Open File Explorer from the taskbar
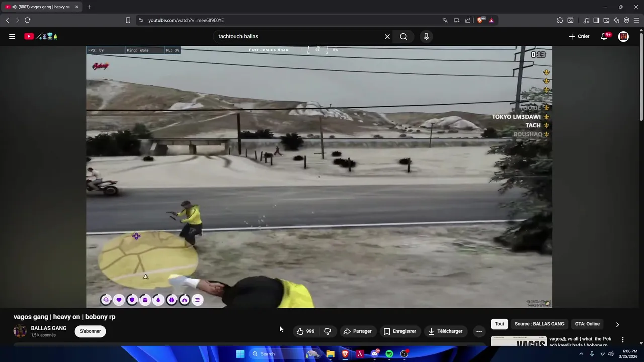This screenshot has height=362, width=644. click(x=330, y=354)
